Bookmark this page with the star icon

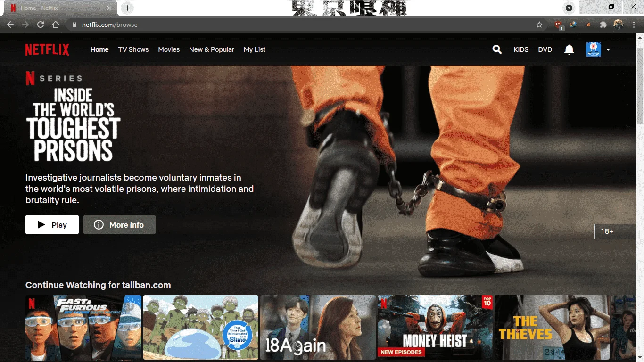(539, 25)
